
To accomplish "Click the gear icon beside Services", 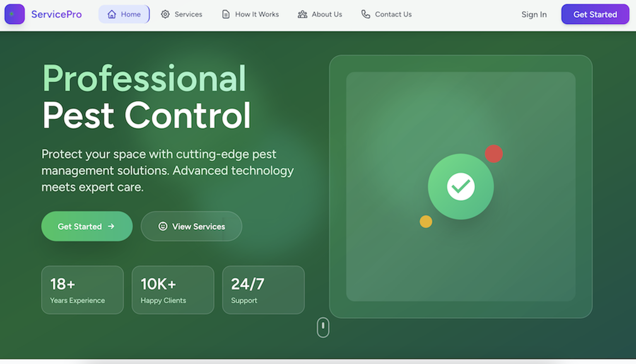I will [165, 14].
